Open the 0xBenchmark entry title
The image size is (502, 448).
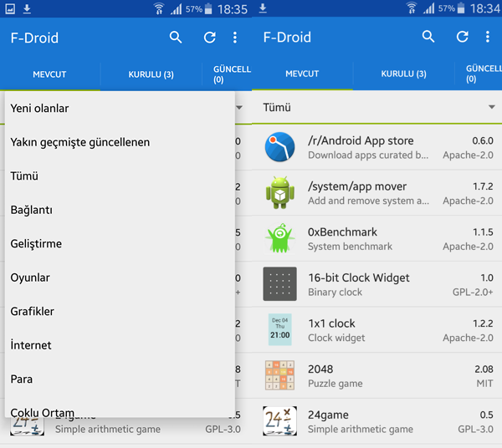coord(342,232)
